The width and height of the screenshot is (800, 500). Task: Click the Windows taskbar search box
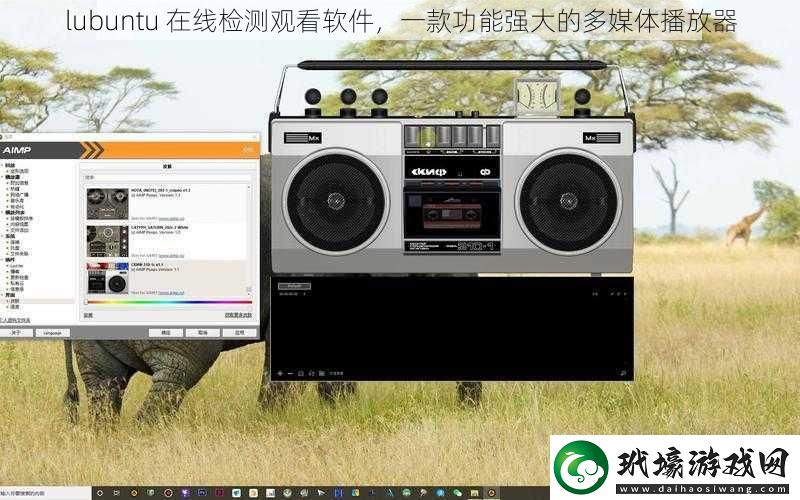click(x=45, y=493)
